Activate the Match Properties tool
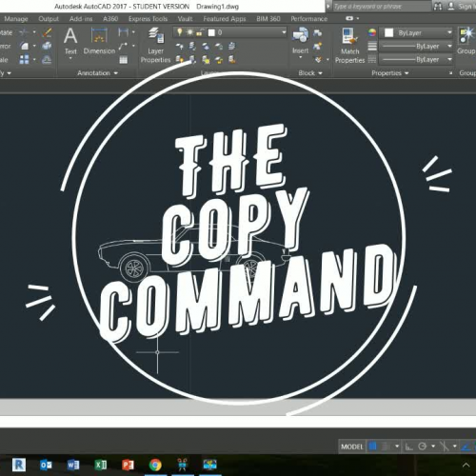The image size is (476, 476). pos(349,46)
